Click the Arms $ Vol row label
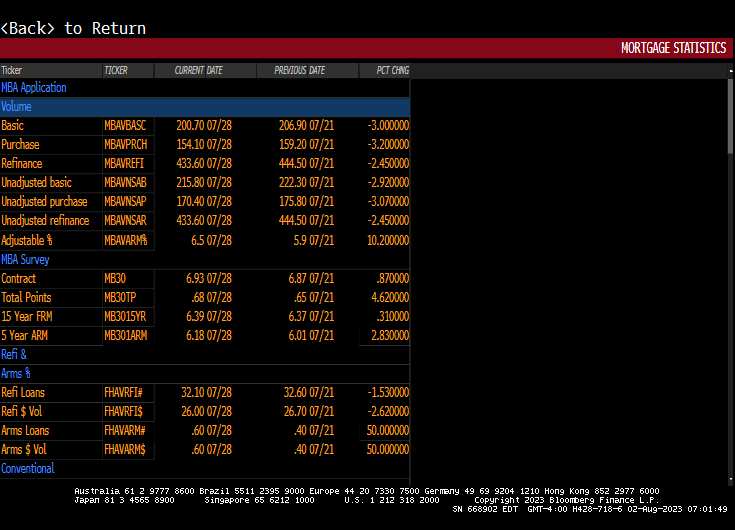Screen dimensions: 735x530 (24, 449)
